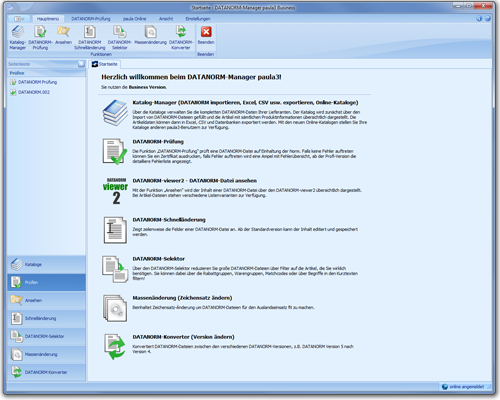The width and height of the screenshot is (500, 400).
Task: Start Massenänderung from the ribbon
Action: pyautogui.click(x=151, y=35)
